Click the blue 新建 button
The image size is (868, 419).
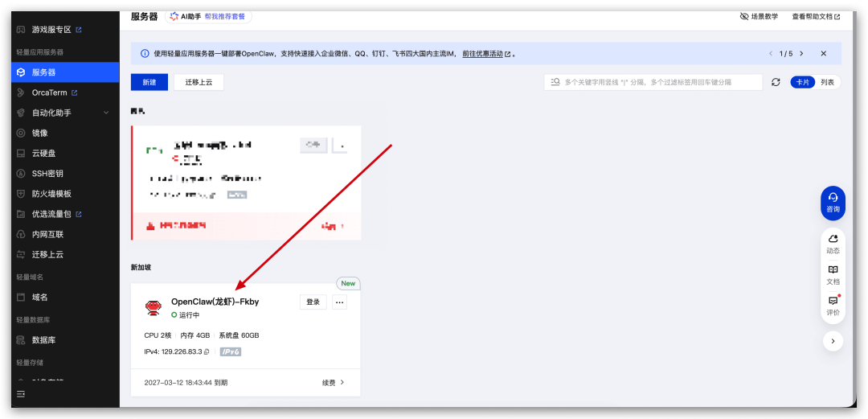click(149, 82)
